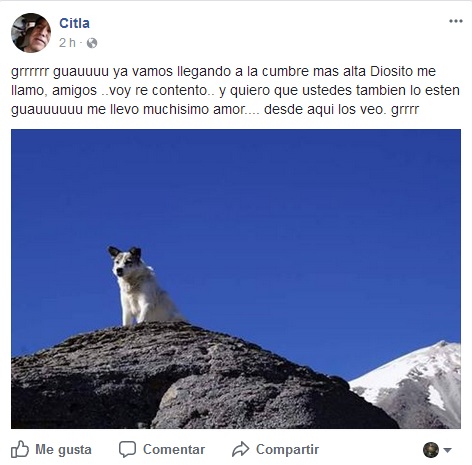This screenshot has height=465, width=472.
Task: Click the arrow Compartir icon
Action: point(240,449)
